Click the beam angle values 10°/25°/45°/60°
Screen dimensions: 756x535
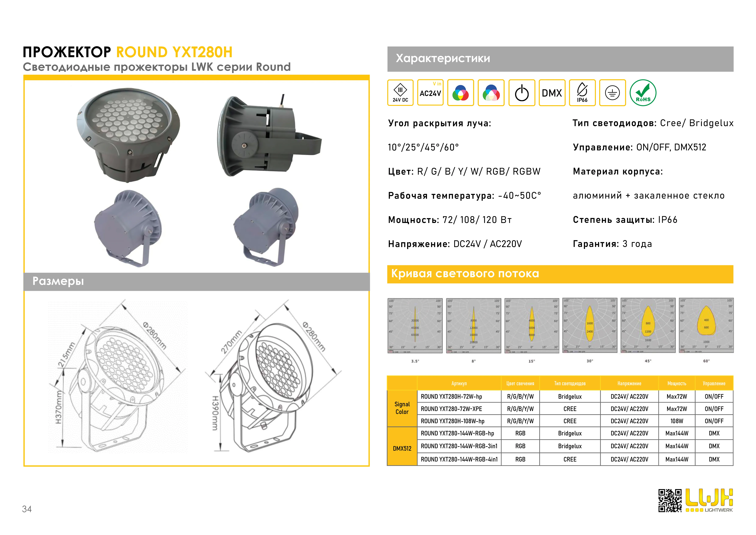pyautogui.click(x=423, y=147)
